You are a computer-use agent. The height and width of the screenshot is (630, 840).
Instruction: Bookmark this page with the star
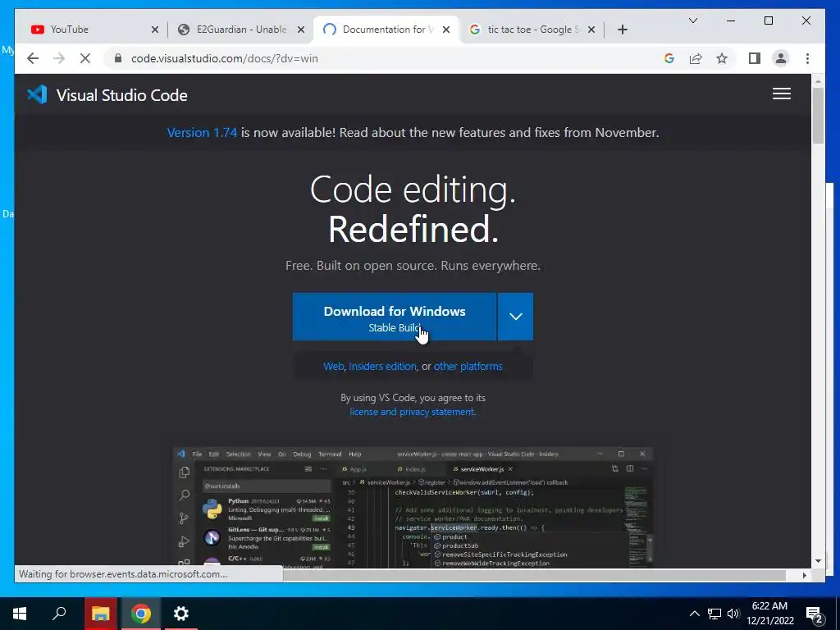(722, 58)
